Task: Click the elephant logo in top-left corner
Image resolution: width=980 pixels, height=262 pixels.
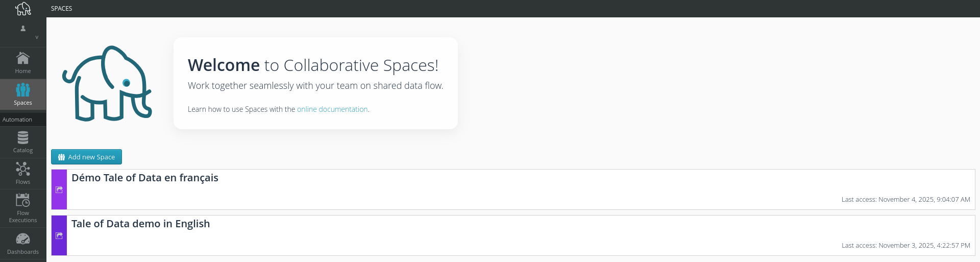Action: (x=23, y=9)
